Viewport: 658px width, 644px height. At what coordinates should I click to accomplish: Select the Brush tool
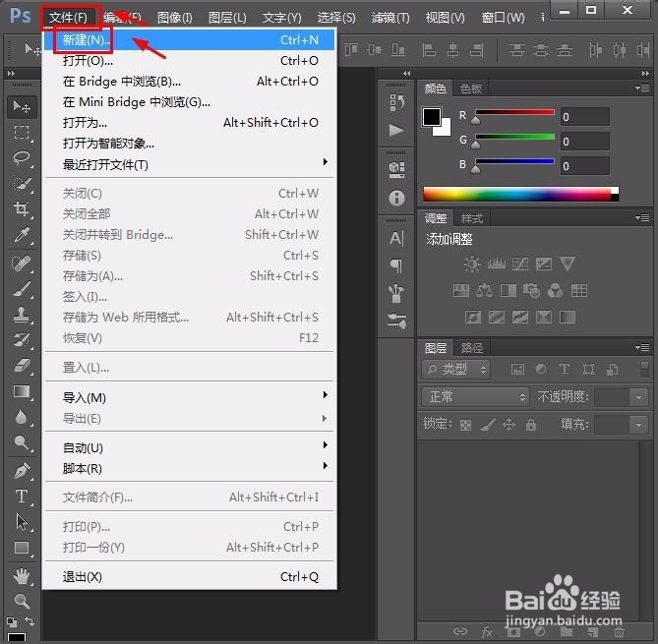[22, 289]
